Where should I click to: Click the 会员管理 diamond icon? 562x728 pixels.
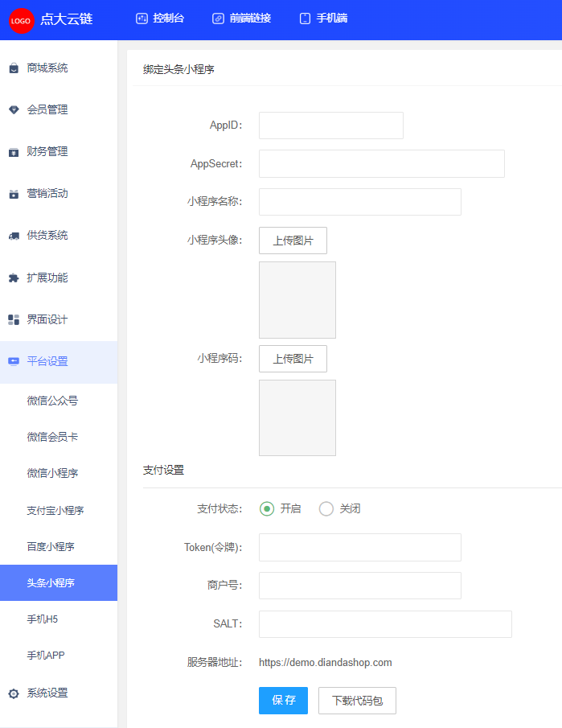tap(14, 110)
